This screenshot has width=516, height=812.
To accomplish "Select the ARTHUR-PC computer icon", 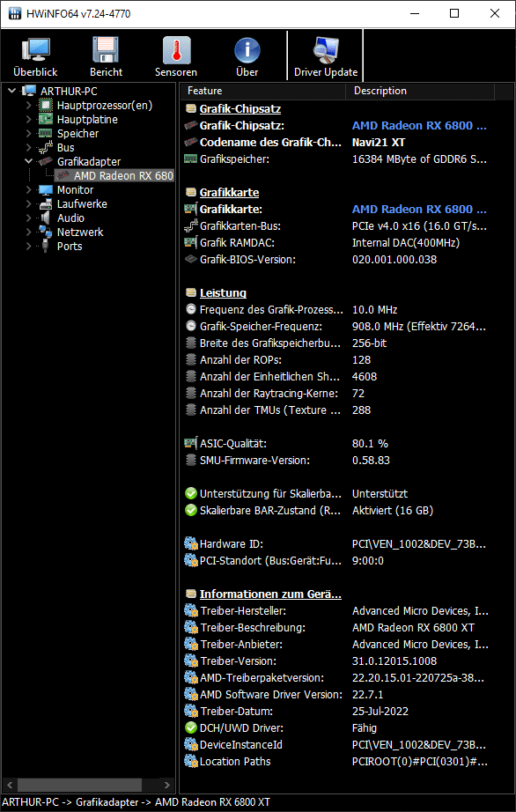I will coord(29,91).
